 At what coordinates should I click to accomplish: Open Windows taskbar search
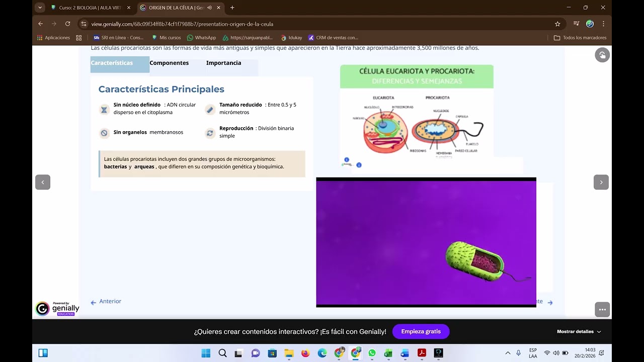pyautogui.click(x=222, y=353)
